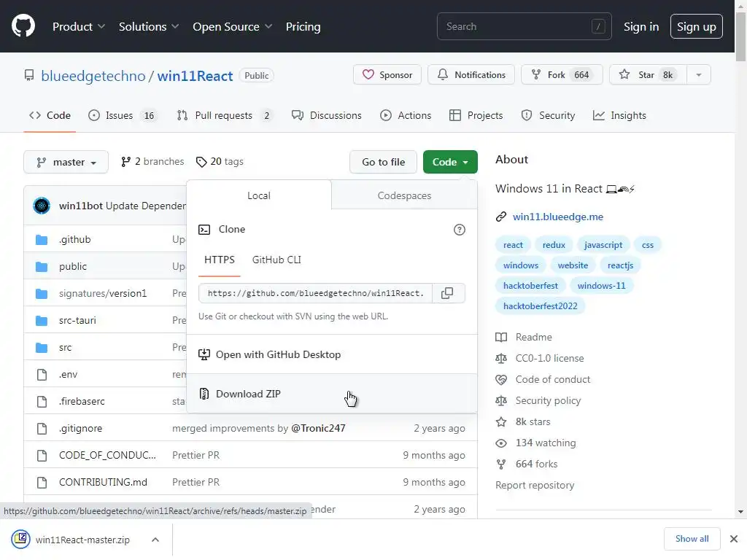The height and width of the screenshot is (560, 747).
Task: Click the Report repository link
Action: (x=535, y=485)
